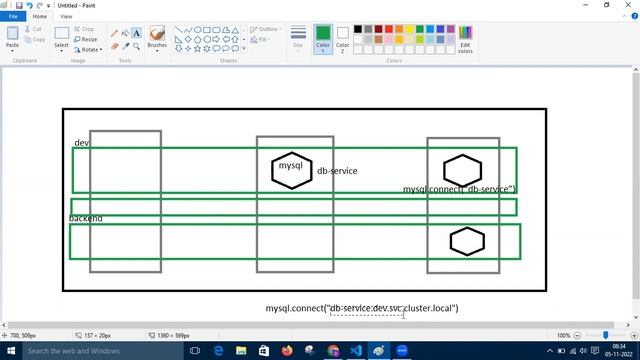The height and width of the screenshot is (360, 640).
Task: Choose the Triangle shape in gallery
Action: pyautogui.click(x=236, y=30)
